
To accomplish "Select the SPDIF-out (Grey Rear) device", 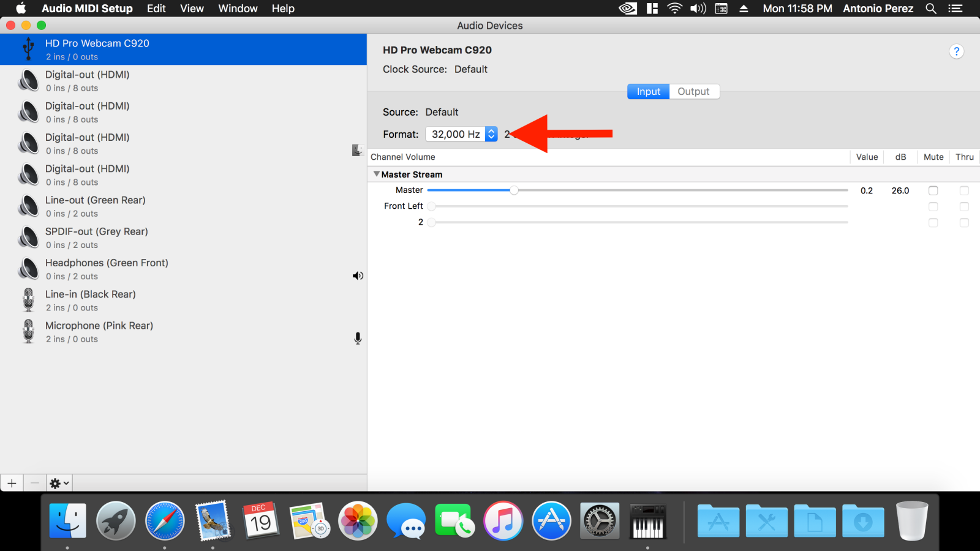I will (183, 238).
